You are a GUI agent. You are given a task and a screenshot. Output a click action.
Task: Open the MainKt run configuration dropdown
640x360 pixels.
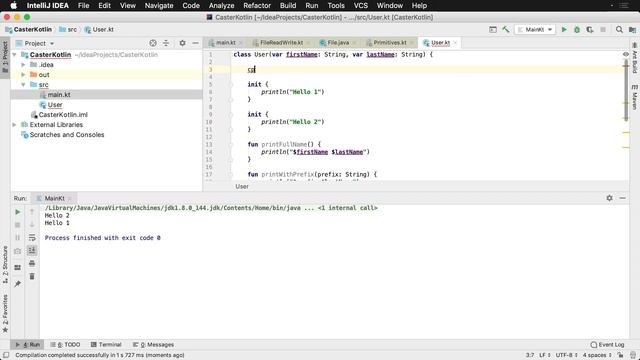(x=535, y=29)
